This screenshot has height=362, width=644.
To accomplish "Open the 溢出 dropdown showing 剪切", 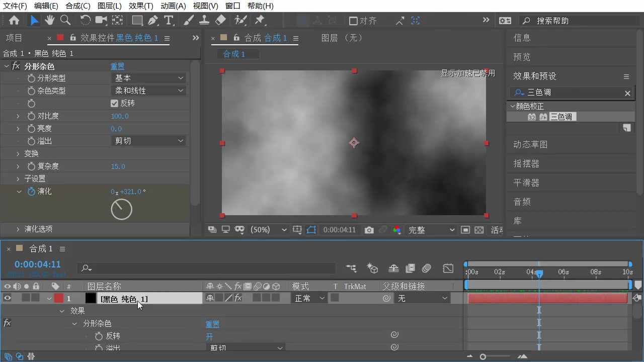I will (x=148, y=141).
